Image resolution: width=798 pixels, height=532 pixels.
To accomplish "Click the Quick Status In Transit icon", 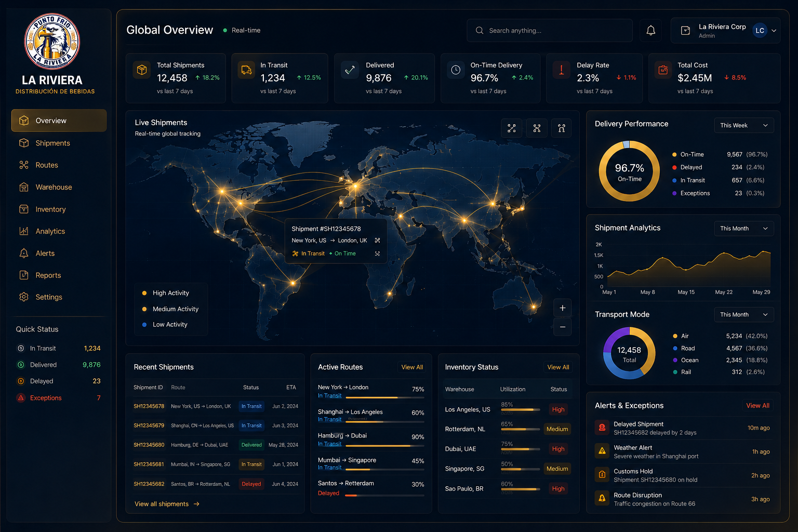I will point(21,349).
